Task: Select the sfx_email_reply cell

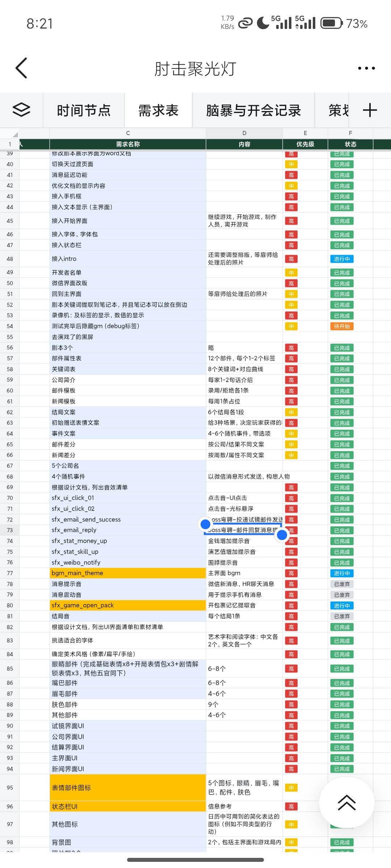Action: [128, 530]
